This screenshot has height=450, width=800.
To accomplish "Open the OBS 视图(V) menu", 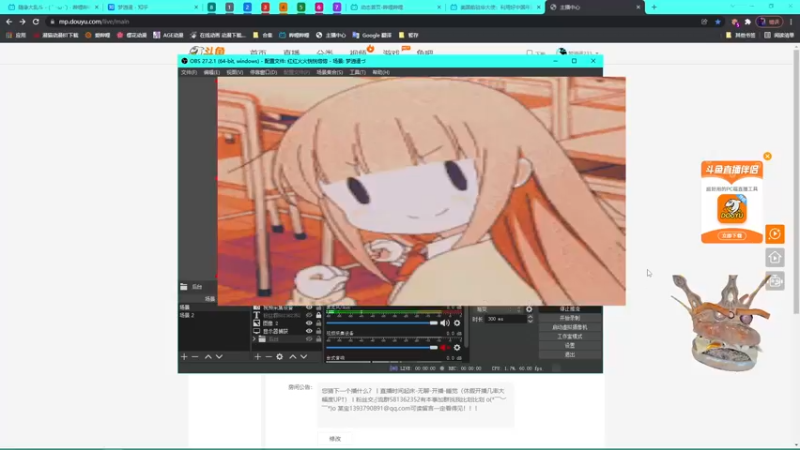I will [234, 72].
